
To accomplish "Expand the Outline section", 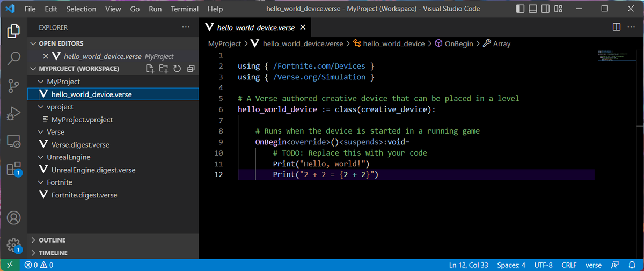I will pos(113,240).
